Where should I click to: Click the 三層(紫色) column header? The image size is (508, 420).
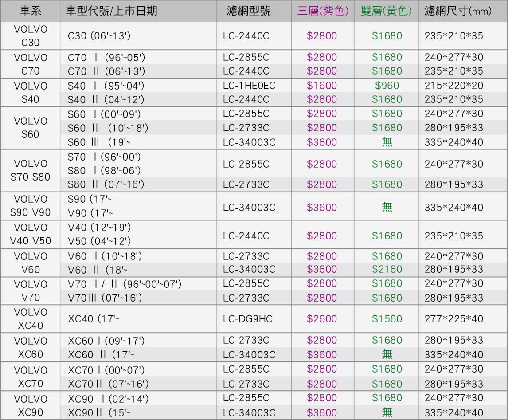[x=323, y=11]
